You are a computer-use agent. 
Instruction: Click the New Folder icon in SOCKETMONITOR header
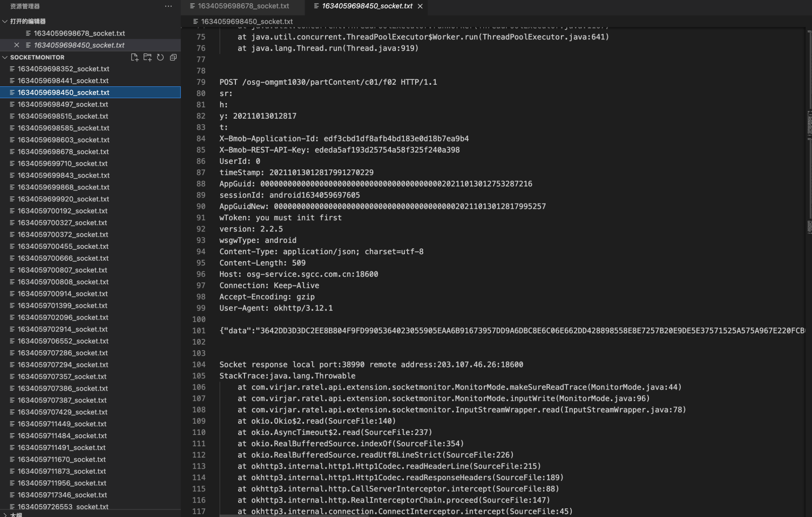[x=147, y=57]
